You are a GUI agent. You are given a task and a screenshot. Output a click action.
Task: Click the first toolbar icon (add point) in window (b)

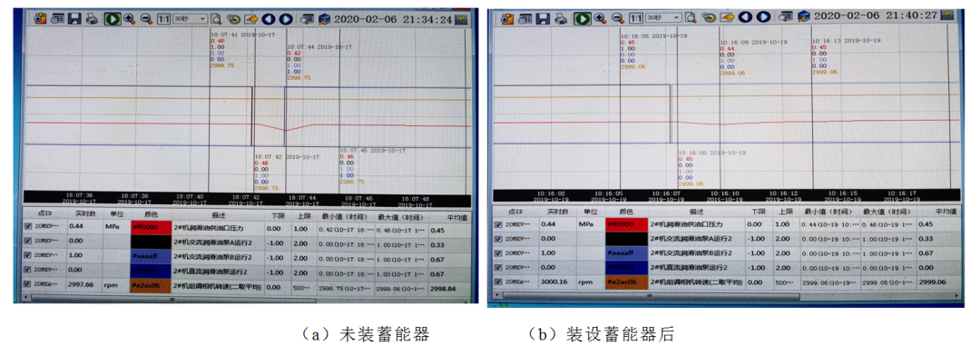[506, 19]
